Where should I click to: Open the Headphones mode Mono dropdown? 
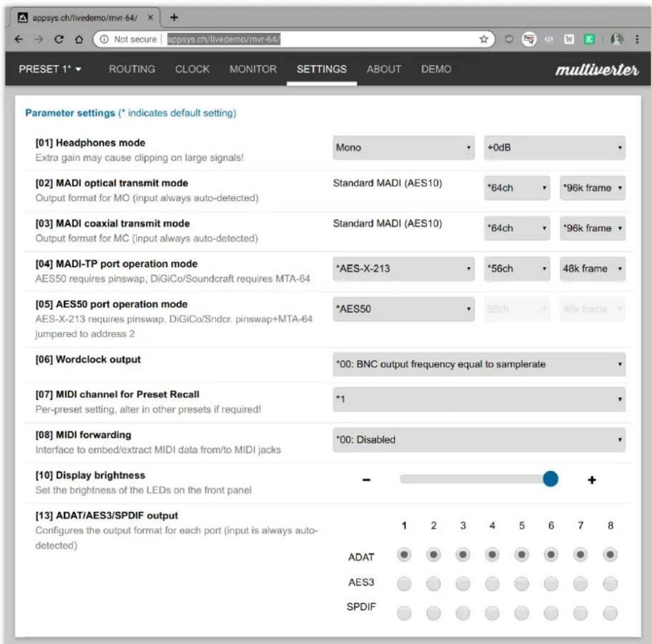(404, 148)
